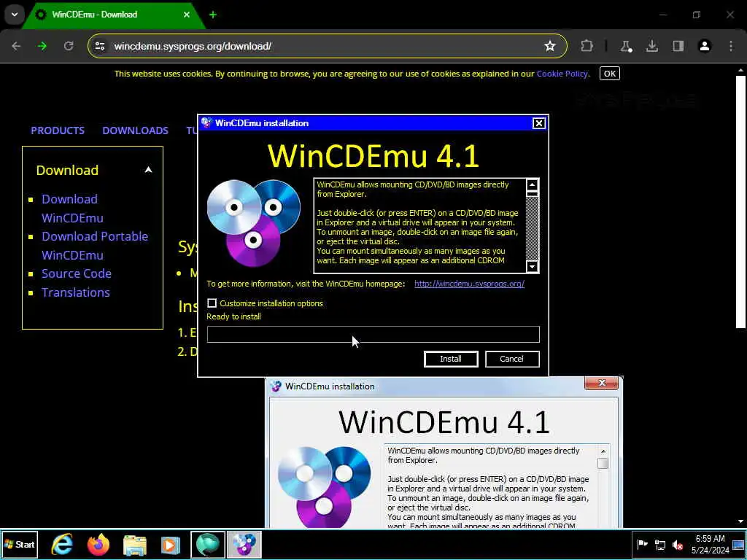The height and width of the screenshot is (560, 747).
Task: Close the dark WinCDEmu installation dialog
Action: (539, 123)
